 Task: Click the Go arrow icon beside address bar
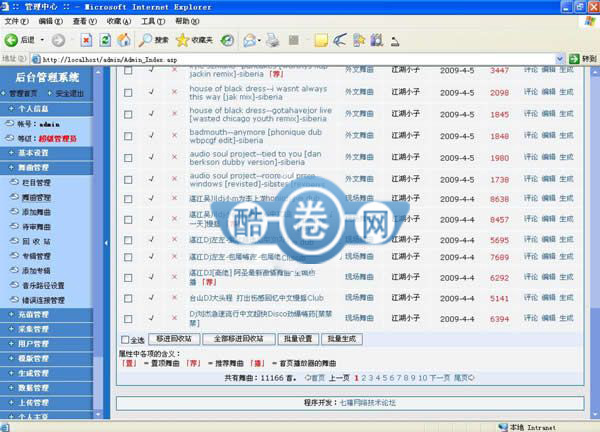point(574,59)
